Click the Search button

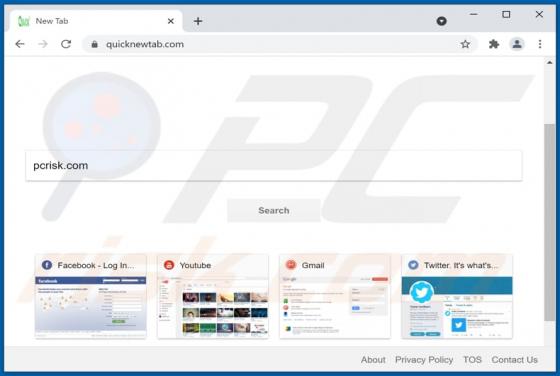274,210
